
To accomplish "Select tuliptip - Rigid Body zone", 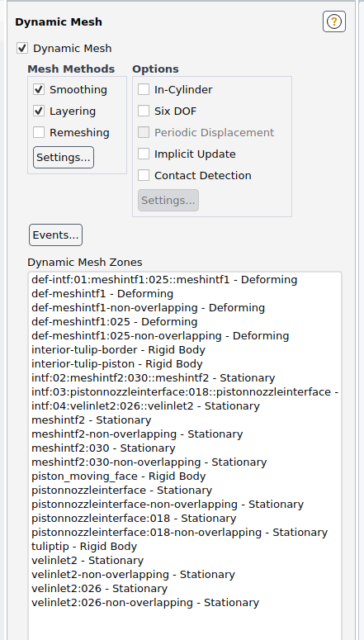I will [84, 547].
